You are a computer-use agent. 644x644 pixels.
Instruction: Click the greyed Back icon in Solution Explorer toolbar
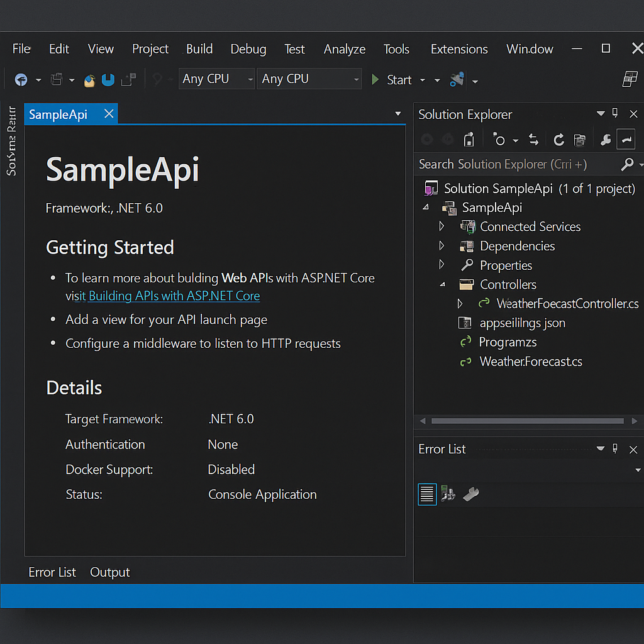coord(427,140)
